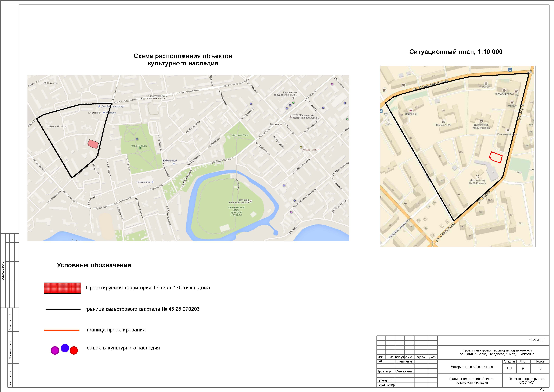
Task: Click the yellow marker near Альфа-Мед
Action: [301, 147]
